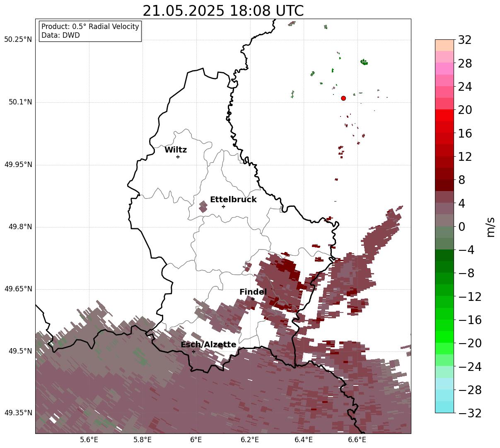This screenshot has height=448, width=500.
Task: Click the 49.35°N latitude label
Action: [x=18, y=413]
